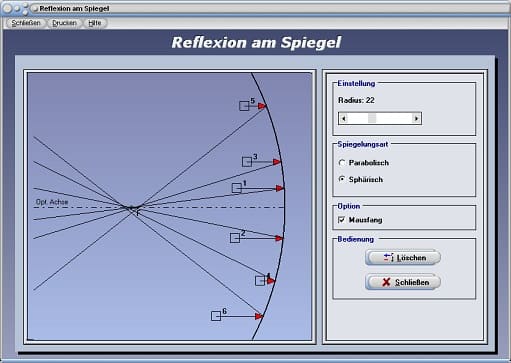Click red arrowhead of ray 3

pyautogui.click(x=277, y=162)
